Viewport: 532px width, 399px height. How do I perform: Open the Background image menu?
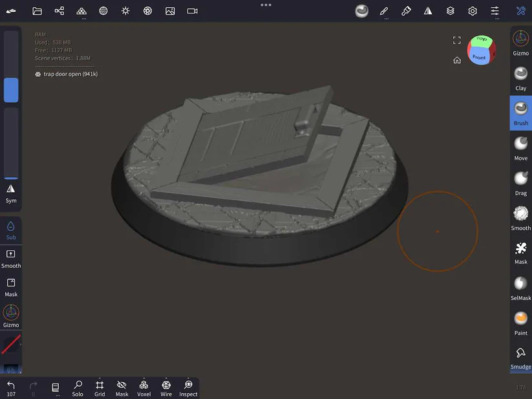point(170,11)
